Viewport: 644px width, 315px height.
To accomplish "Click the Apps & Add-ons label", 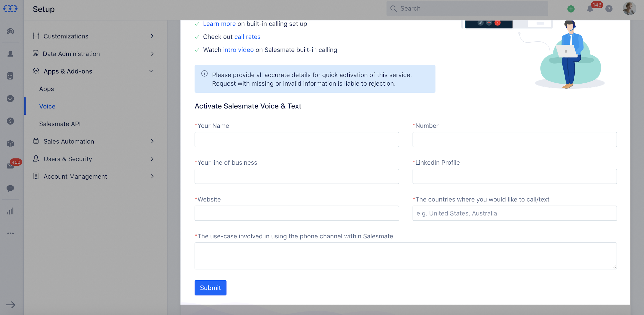I will 68,71.
